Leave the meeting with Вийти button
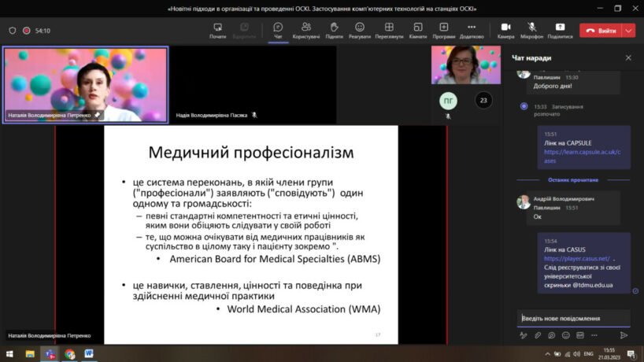The image size is (644, 362). [601, 30]
